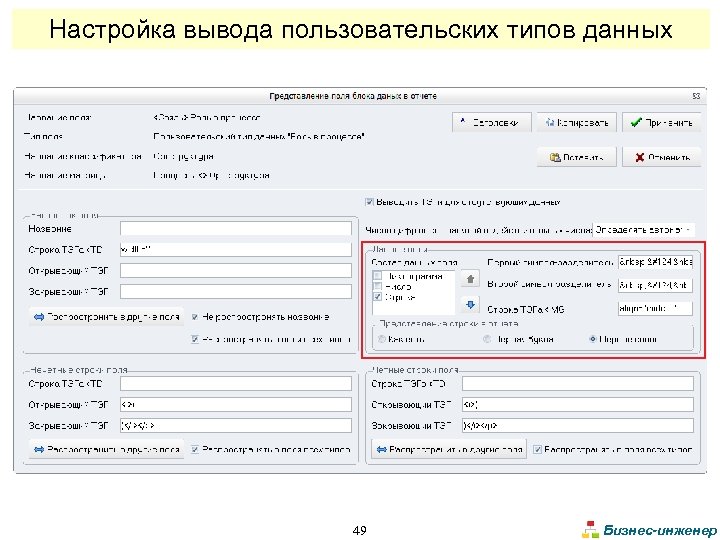The height and width of the screenshot is (540, 720).
Task: Edit even-rows Закрывающий ТЭГ field
Action: (578, 425)
